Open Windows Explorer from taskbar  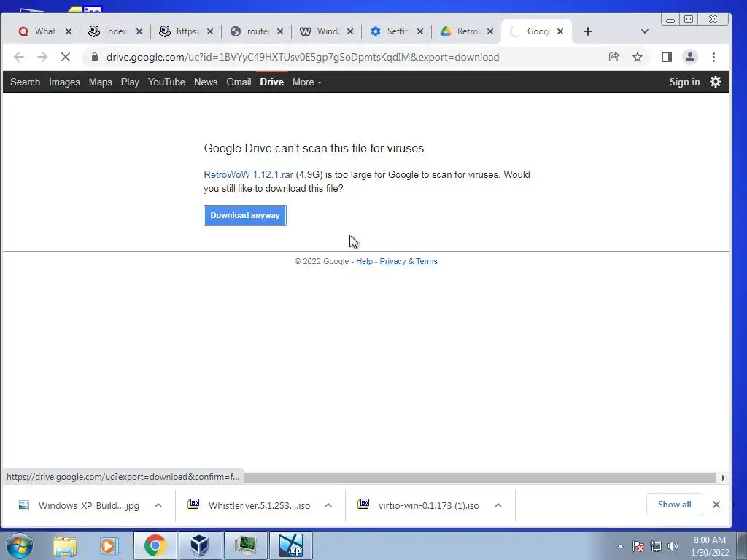(65, 545)
